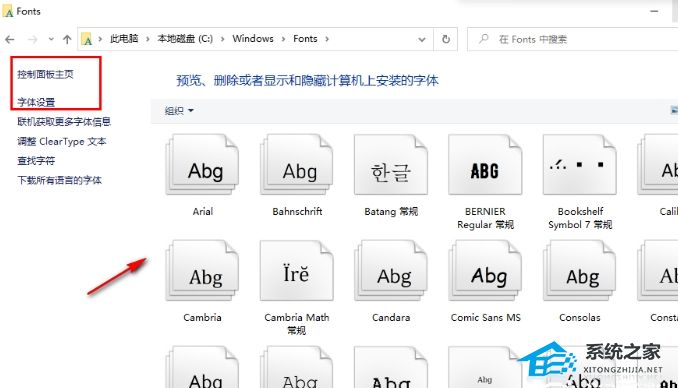This screenshot has width=678, height=388.
Task: Click the Candara font name label
Action: click(x=391, y=317)
